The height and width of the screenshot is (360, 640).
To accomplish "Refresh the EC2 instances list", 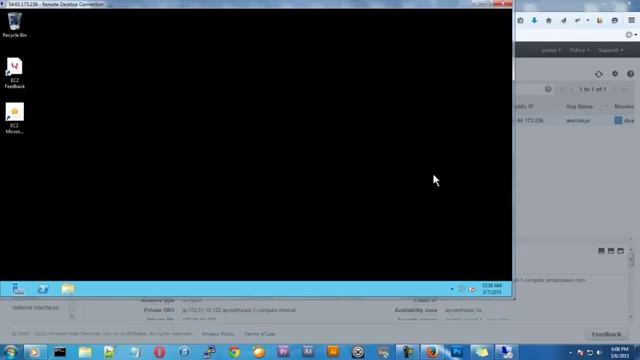I will pos(599,74).
